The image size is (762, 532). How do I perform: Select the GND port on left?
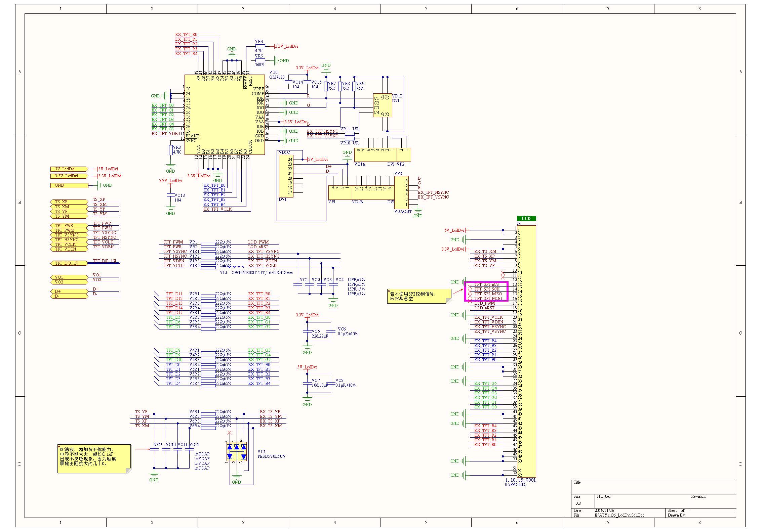click(x=69, y=185)
